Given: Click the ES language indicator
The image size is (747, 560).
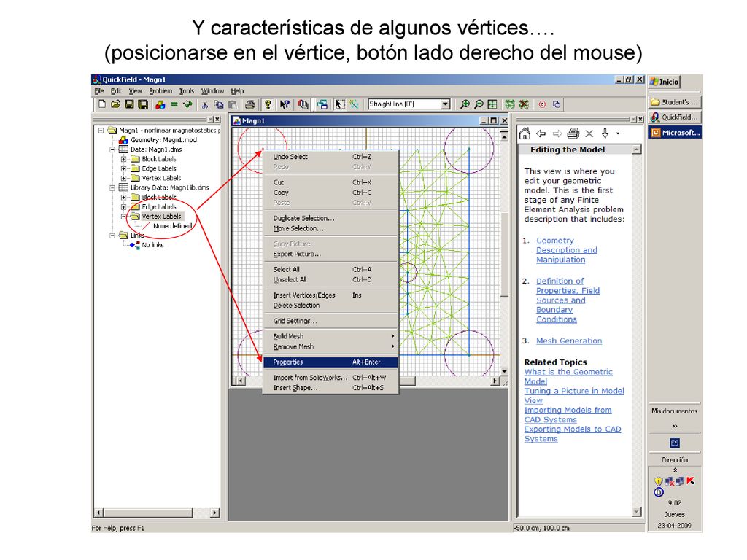Looking at the screenshot, I should click(675, 443).
